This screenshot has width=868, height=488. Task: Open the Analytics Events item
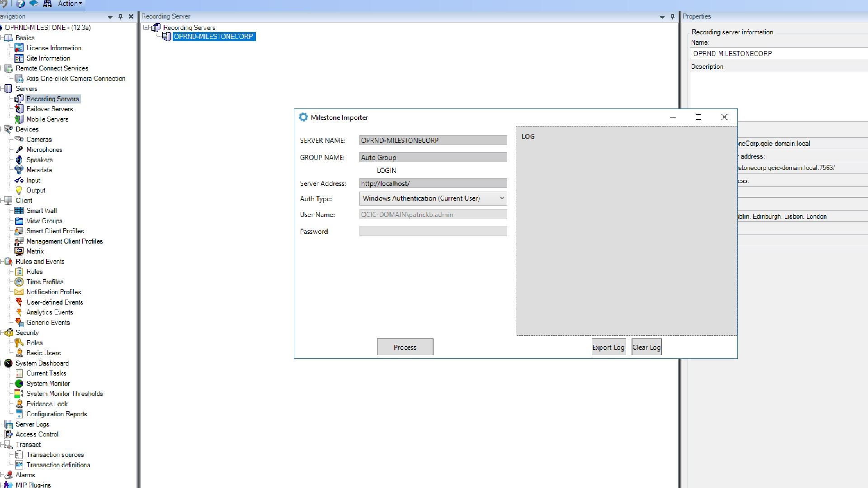coord(50,312)
